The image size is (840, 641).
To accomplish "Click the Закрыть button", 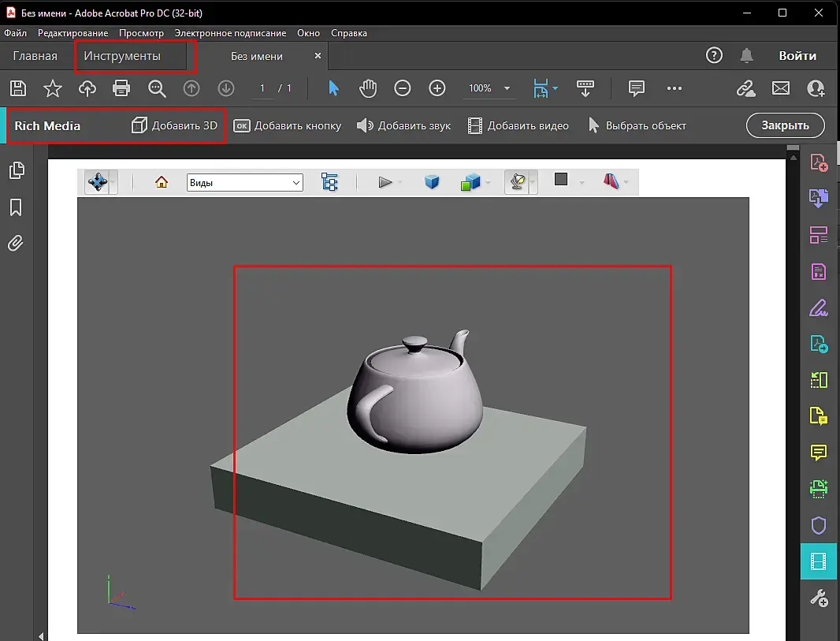I will (785, 125).
